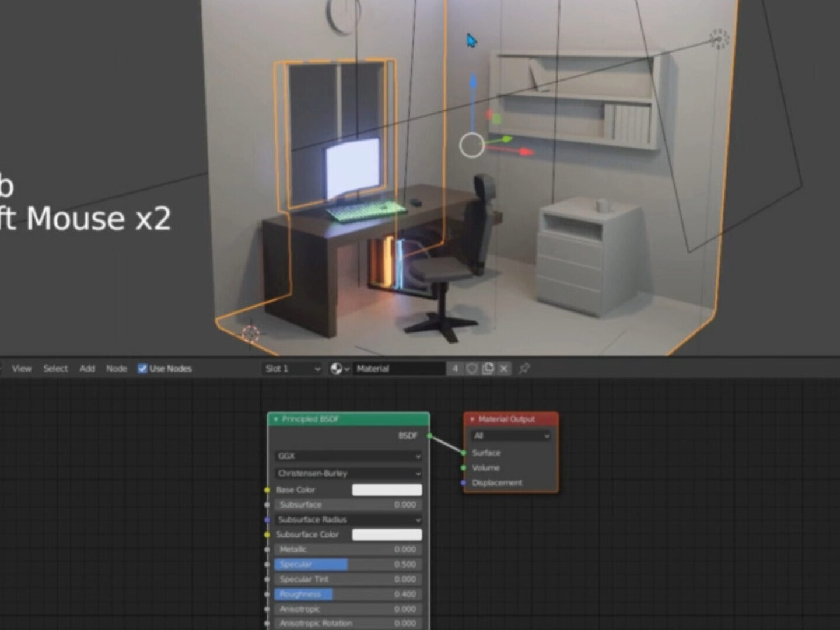Open the Node menu
The height and width of the screenshot is (630, 840).
click(x=116, y=369)
